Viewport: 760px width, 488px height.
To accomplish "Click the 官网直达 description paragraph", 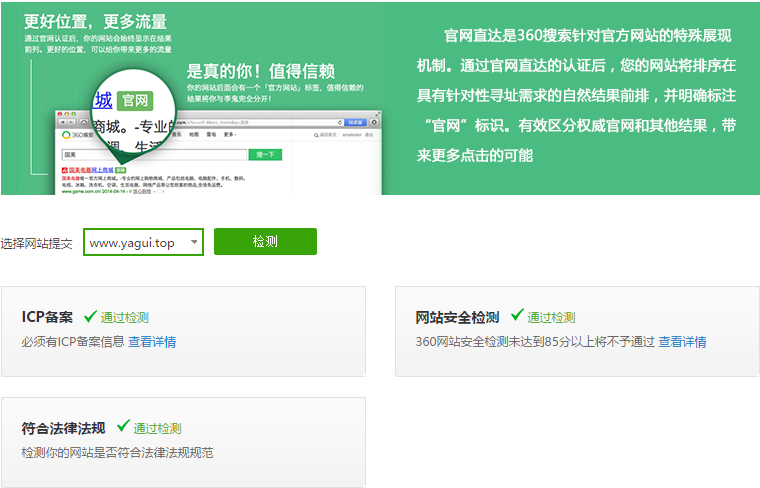I will tap(576, 95).
